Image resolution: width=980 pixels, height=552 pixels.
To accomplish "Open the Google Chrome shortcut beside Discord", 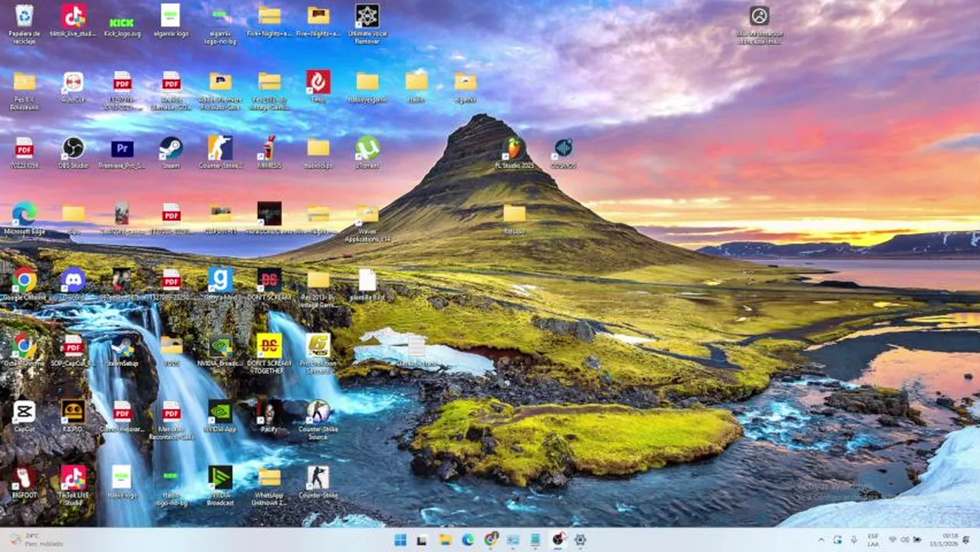I will point(24,284).
